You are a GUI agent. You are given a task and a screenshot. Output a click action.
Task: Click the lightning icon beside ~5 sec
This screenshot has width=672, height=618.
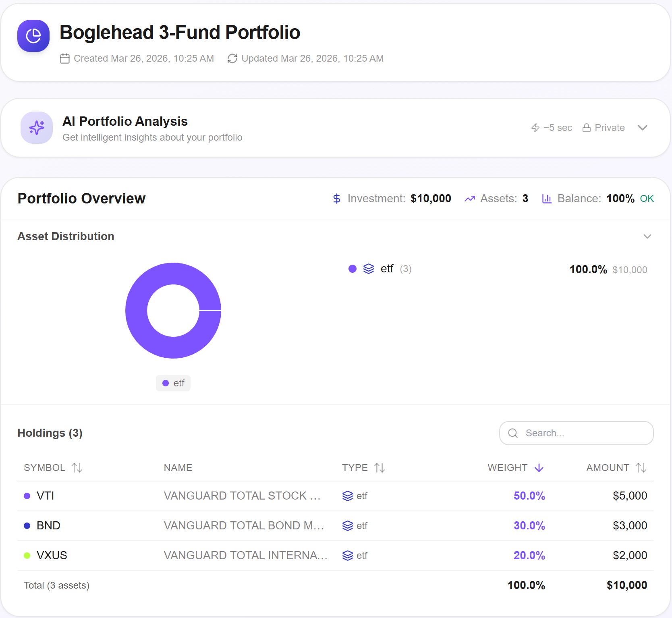(x=535, y=127)
